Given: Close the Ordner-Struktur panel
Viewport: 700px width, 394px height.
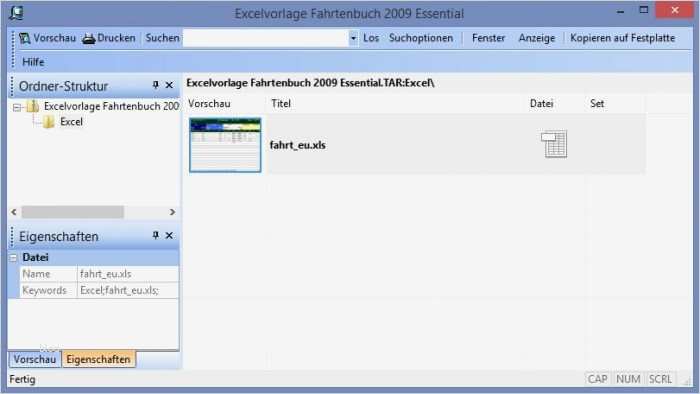Looking at the screenshot, I should (169, 85).
